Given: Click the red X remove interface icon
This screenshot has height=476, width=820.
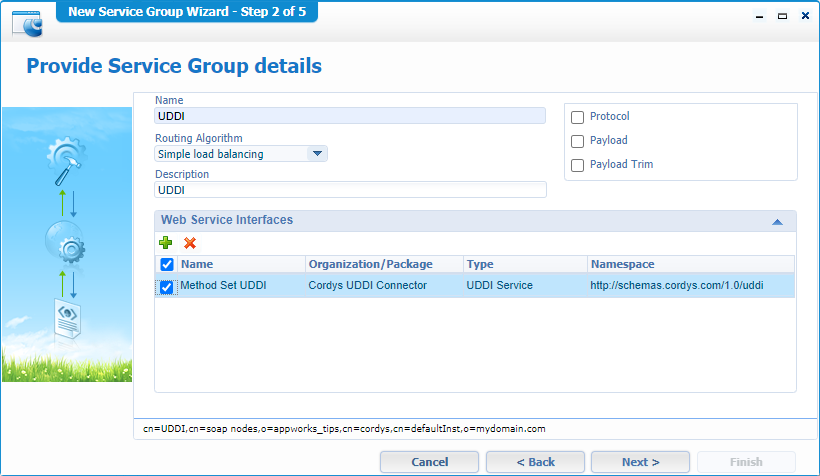Looking at the screenshot, I should point(190,243).
